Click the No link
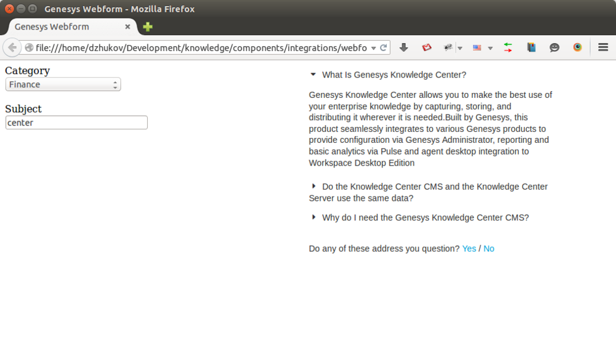Image resolution: width=616 pixels, height=364 pixels. (488, 249)
